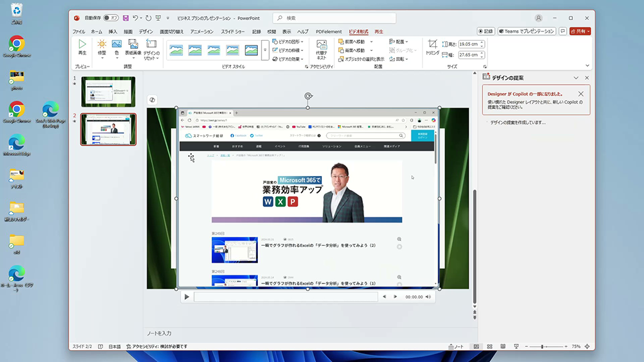This screenshot has height=362, width=644.
Task: Click the 記録 record button at top right
Action: point(486,31)
